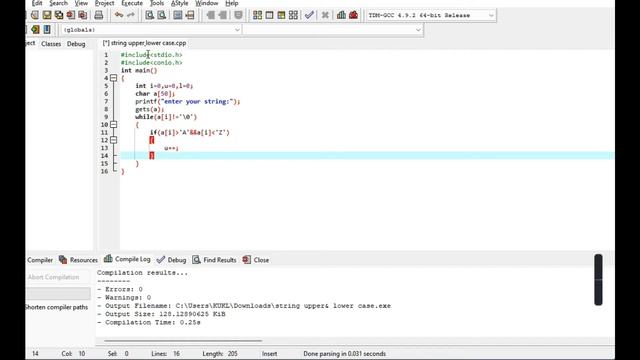The height and width of the screenshot is (360, 640).
Task: Open the Project menu
Action: pyautogui.click(x=104, y=3)
